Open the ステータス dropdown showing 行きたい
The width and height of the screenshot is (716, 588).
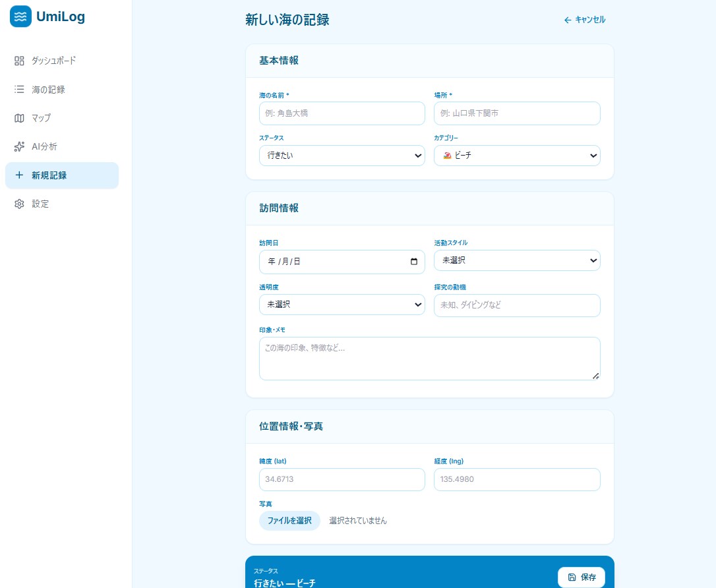pyautogui.click(x=342, y=156)
